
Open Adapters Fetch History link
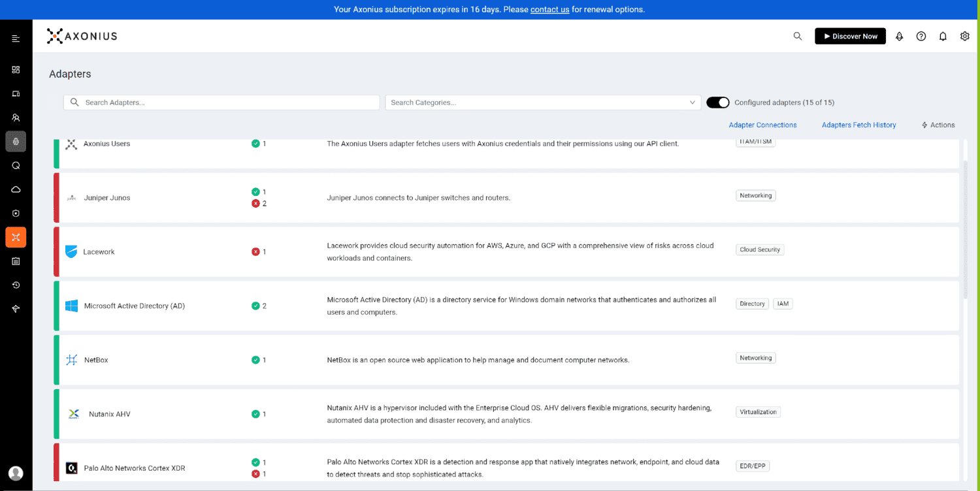coord(858,125)
